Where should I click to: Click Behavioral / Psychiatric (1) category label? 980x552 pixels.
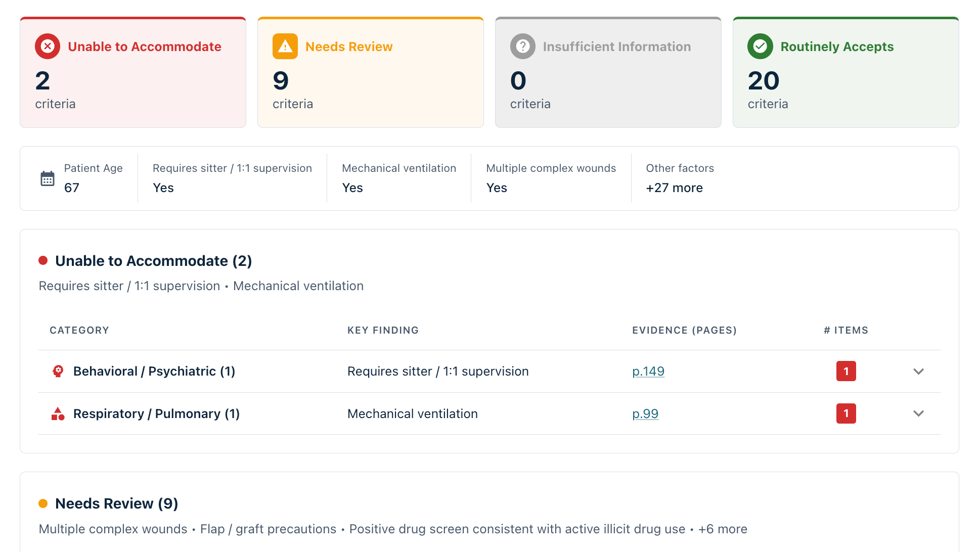coord(154,372)
